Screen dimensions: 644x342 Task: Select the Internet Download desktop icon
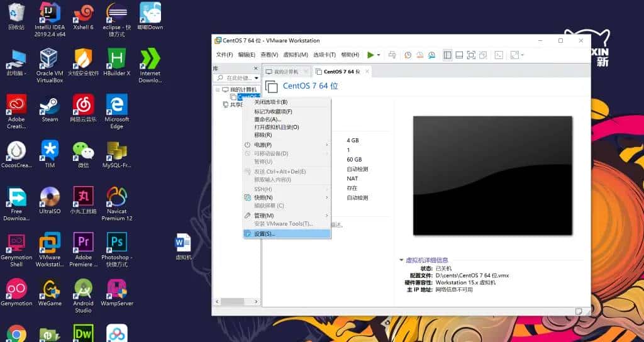tap(150, 65)
